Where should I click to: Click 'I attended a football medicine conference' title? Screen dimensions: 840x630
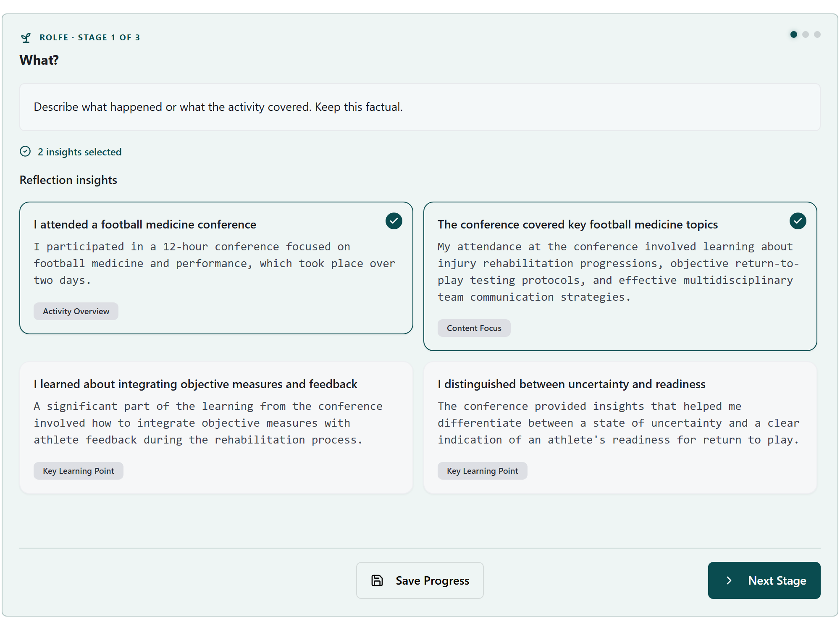point(145,225)
